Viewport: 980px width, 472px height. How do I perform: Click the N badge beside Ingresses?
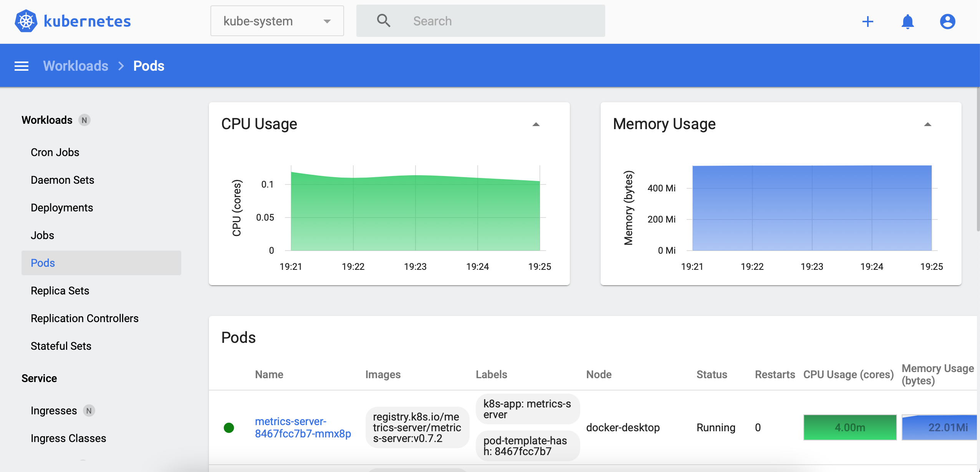89,411
